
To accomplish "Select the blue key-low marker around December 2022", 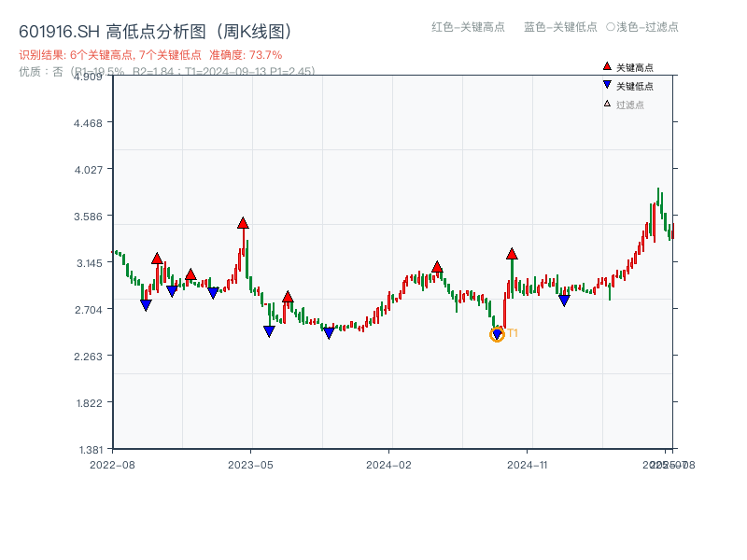I will (172, 290).
